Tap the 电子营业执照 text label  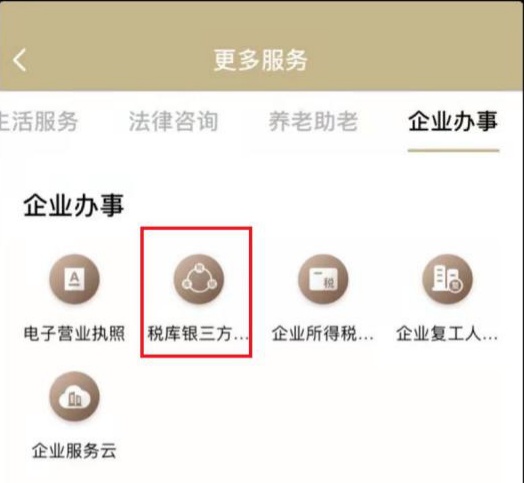click(x=75, y=334)
